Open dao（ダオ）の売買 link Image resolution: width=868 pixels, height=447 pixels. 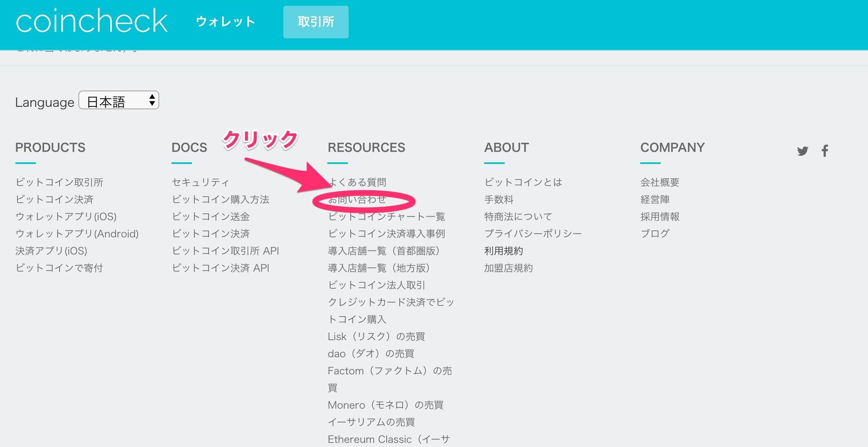pyautogui.click(x=371, y=354)
